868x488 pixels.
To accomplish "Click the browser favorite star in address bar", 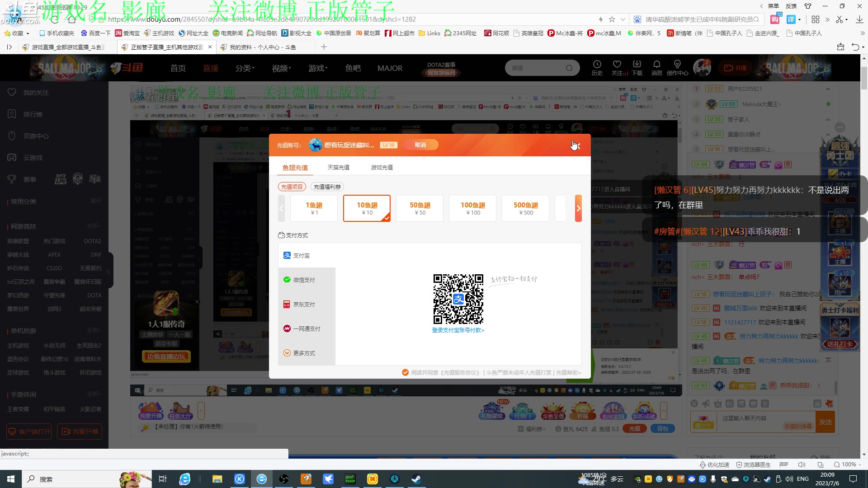I will point(612,19).
